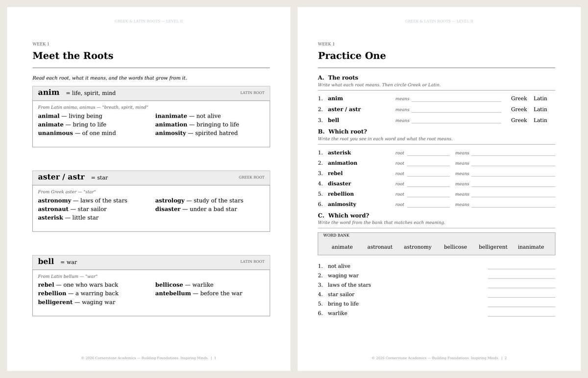Click the 'laws of the stars' prompt in section C
Viewport: 588px width, 378px height.
pos(349,285)
